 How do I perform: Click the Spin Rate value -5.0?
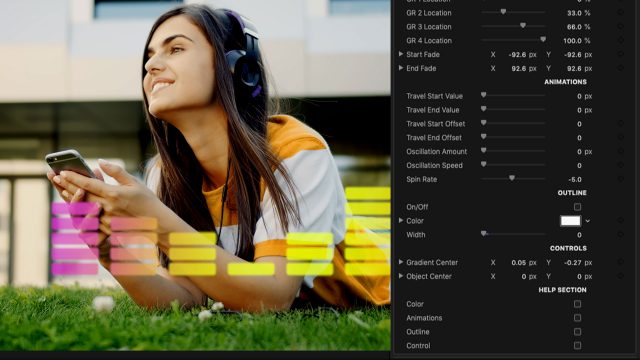[575, 180]
